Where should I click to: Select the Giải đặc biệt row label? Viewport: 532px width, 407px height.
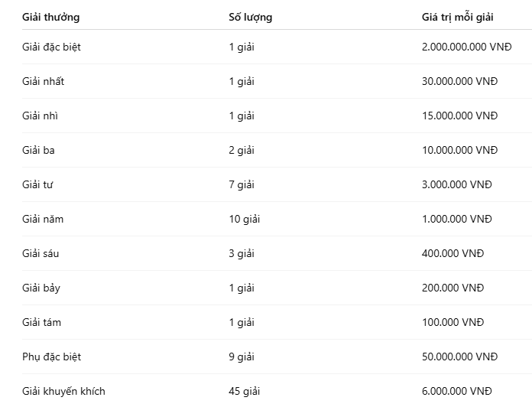click(51, 47)
